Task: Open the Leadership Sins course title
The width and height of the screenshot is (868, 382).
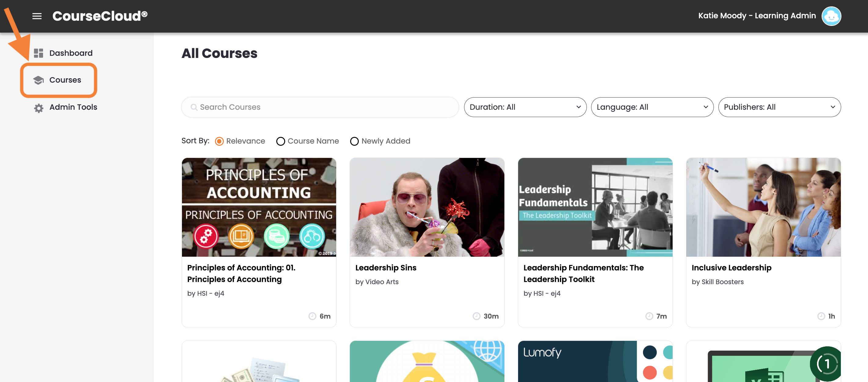Action: click(x=386, y=268)
